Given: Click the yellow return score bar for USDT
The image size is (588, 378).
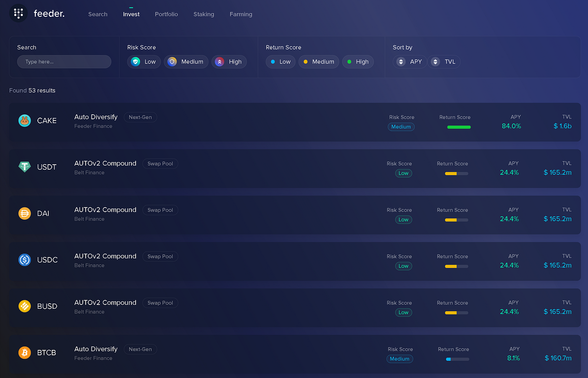Looking at the screenshot, I should point(457,173).
